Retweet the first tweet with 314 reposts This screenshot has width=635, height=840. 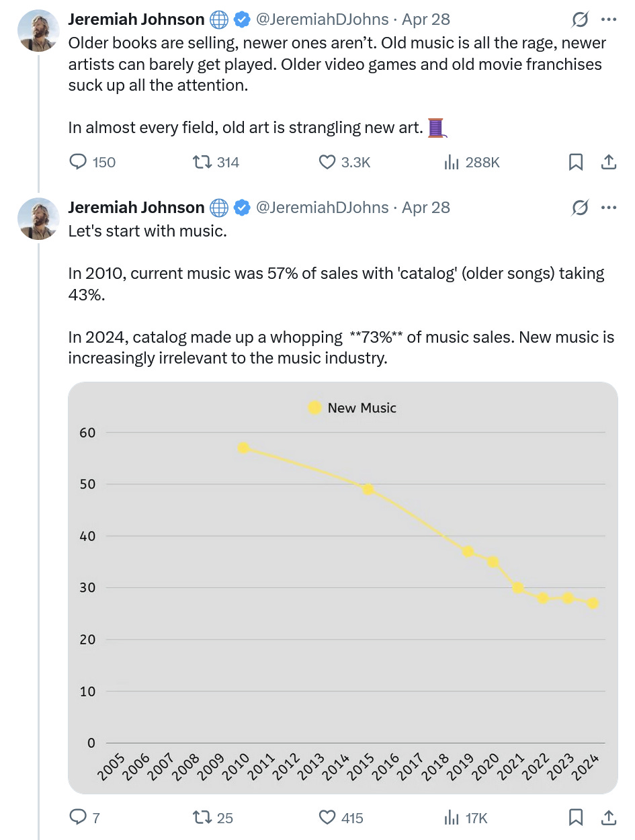[x=201, y=162]
